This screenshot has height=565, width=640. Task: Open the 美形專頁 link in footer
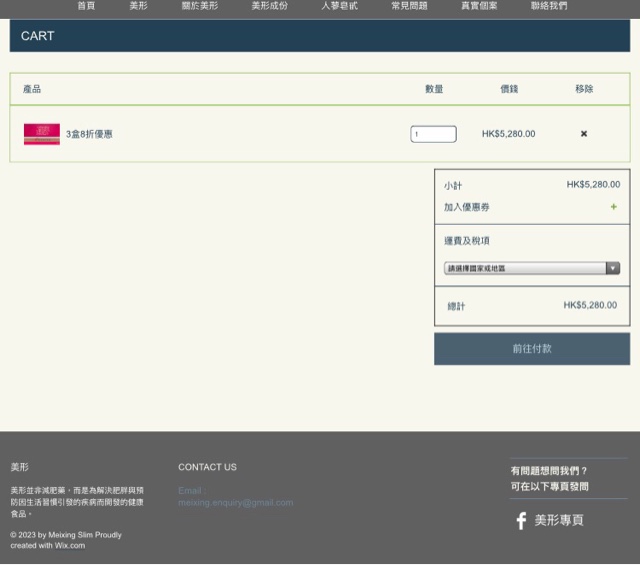point(558,521)
